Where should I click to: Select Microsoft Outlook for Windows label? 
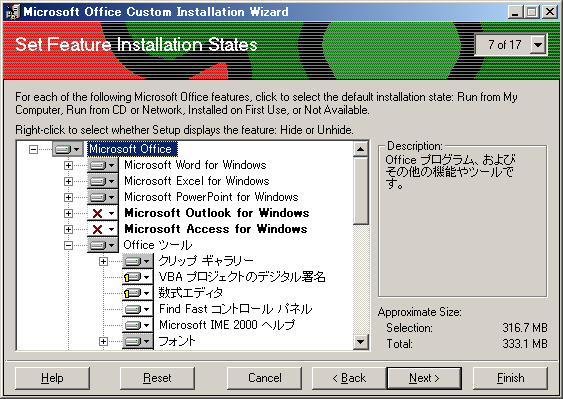pos(217,213)
